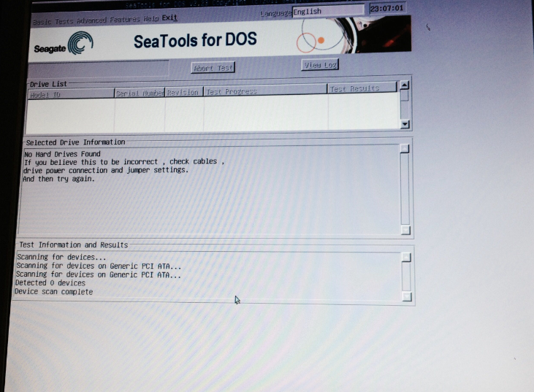Click the clock showing 23:07:01

[386, 8]
